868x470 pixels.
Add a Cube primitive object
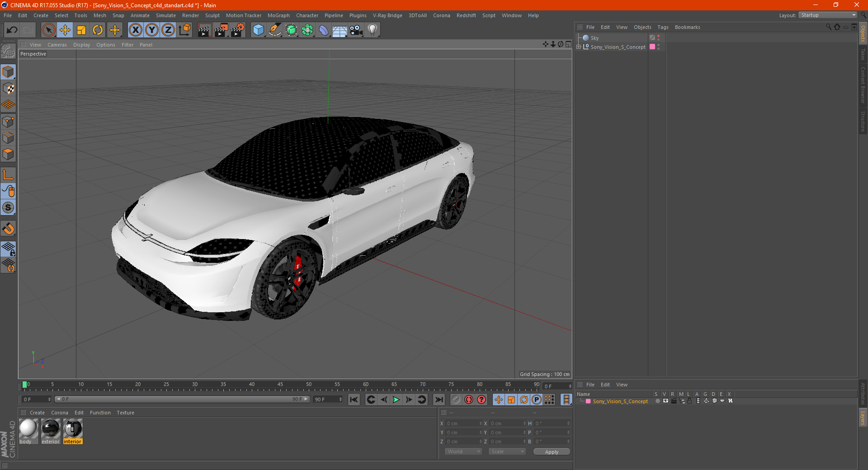[259, 30]
